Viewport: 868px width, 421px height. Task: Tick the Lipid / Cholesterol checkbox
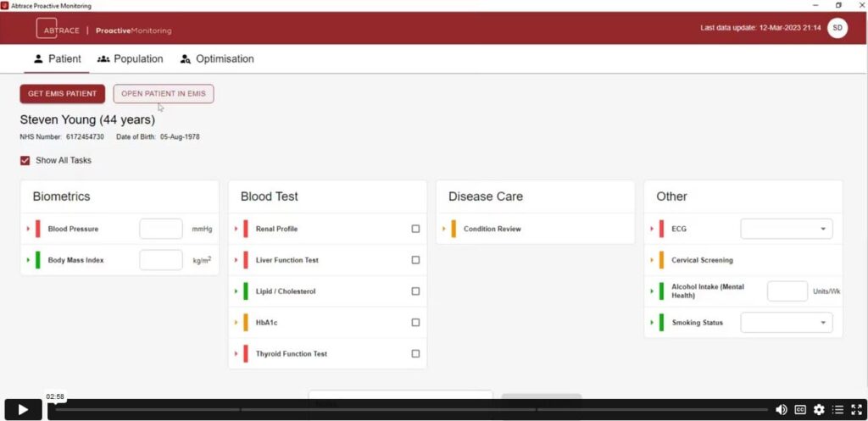coord(415,291)
